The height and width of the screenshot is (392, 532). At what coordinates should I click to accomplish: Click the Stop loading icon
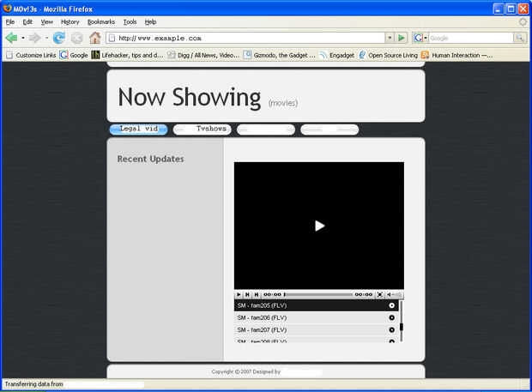(x=77, y=38)
